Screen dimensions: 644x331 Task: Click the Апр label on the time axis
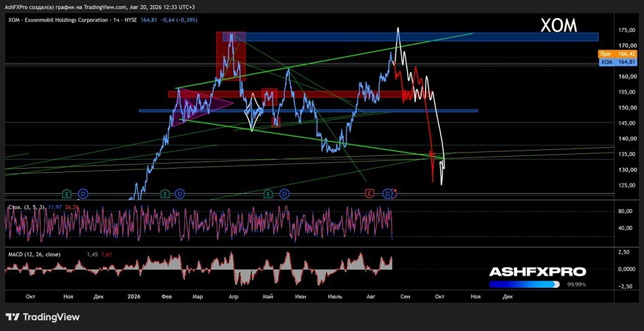coord(233,296)
